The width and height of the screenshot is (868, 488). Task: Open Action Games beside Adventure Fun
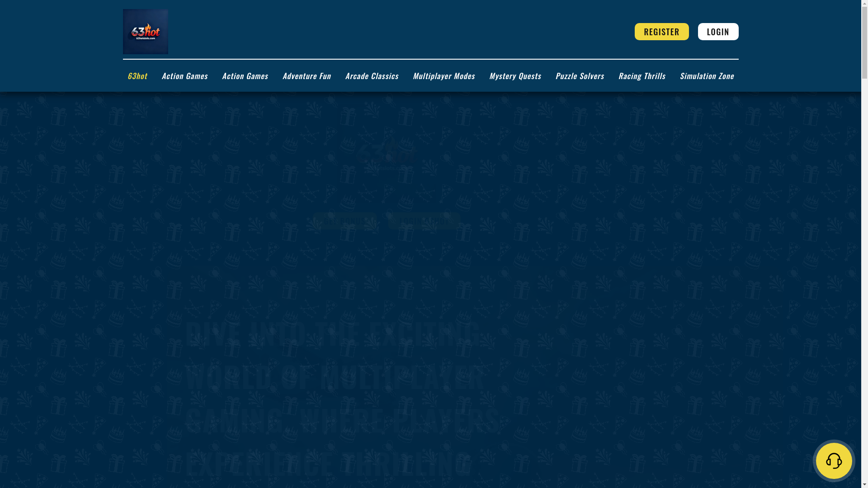coord(245,76)
